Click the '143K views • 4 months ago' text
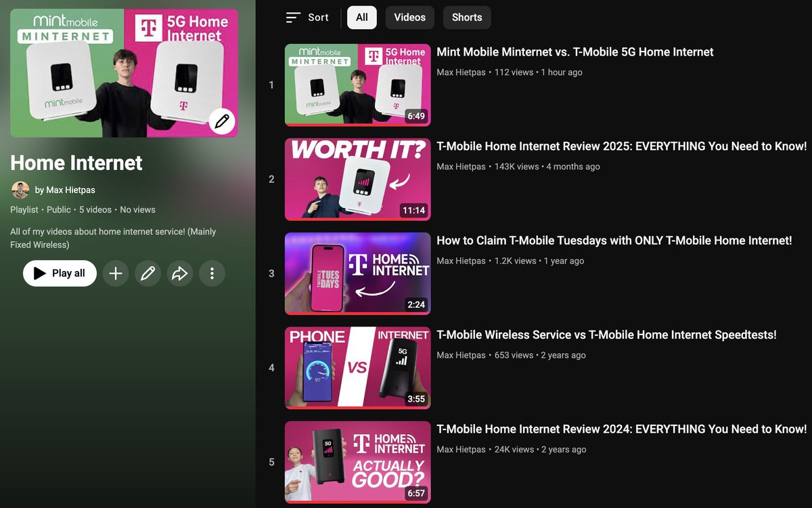Viewport: 812px width, 508px height. point(547,167)
